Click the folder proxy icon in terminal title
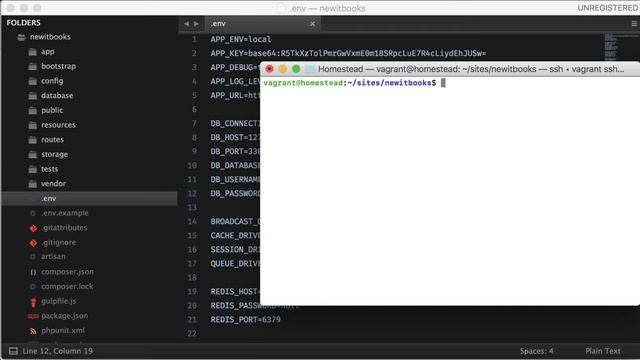 310,69
